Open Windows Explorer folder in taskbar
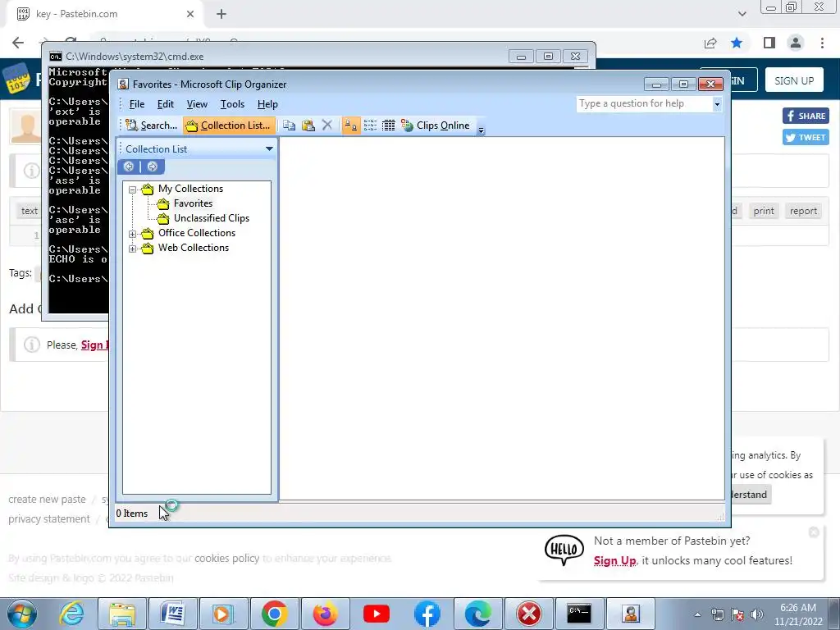Screen dimensions: 840x630 click(122, 614)
